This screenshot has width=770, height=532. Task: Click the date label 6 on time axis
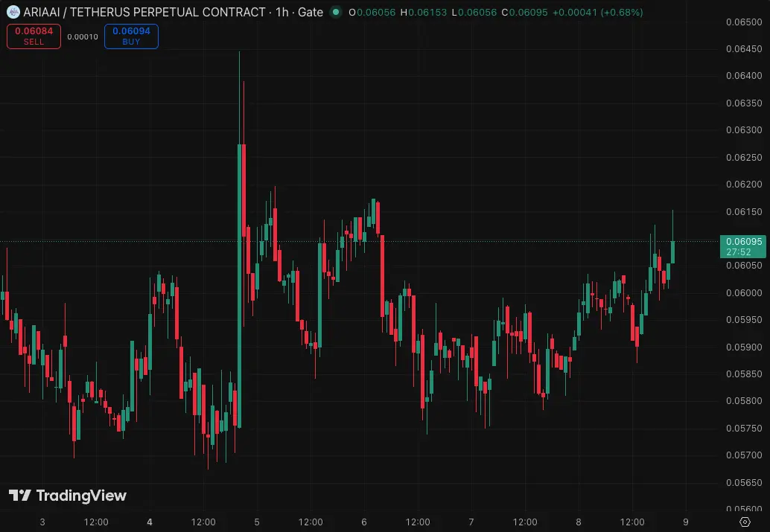(364, 522)
